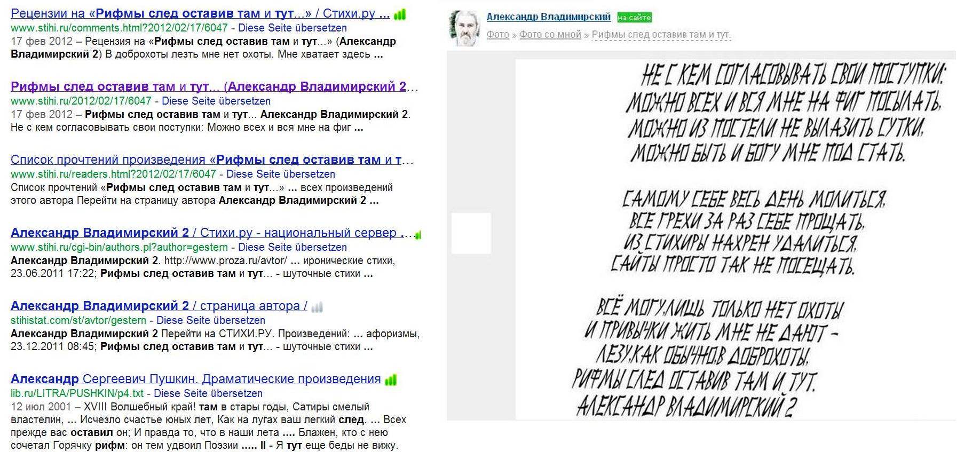
Task: Translate the stihi.ru/comments.html result page
Action: click(x=292, y=28)
